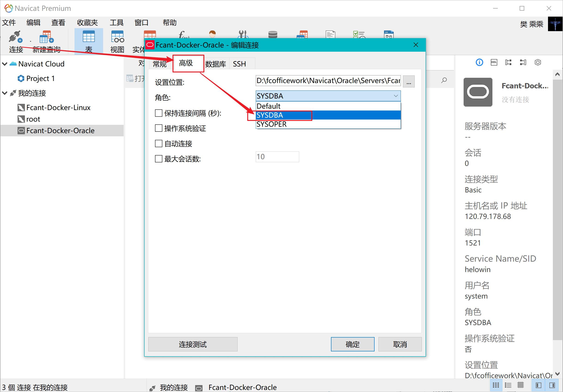Click the DDL icon in info panel
This screenshot has width=563, height=392.
coord(494,62)
